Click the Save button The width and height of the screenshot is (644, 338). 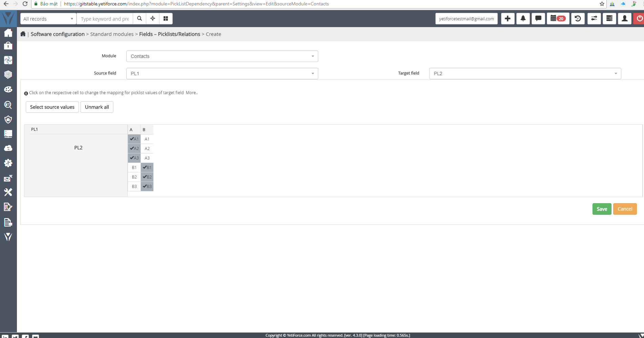point(602,209)
